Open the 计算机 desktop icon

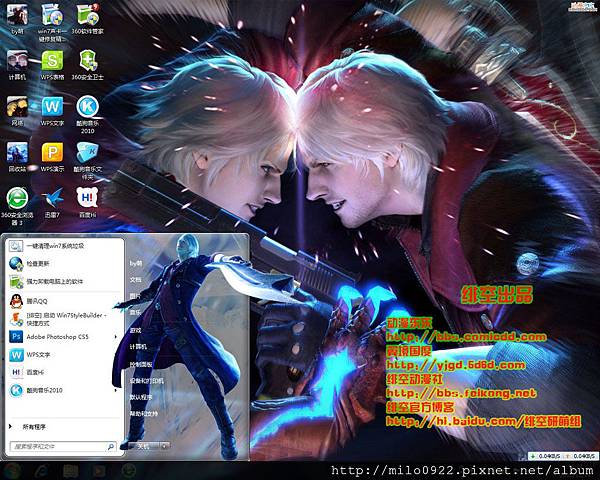(x=17, y=65)
